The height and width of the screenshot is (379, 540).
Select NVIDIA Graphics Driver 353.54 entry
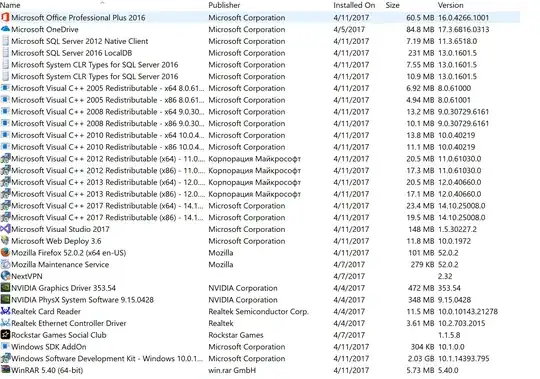[x=63, y=288]
